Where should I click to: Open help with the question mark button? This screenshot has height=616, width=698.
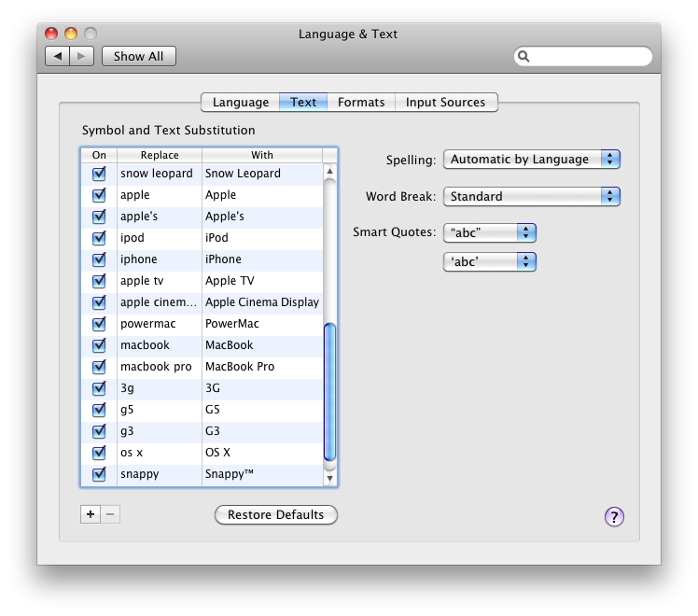(614, 517)
